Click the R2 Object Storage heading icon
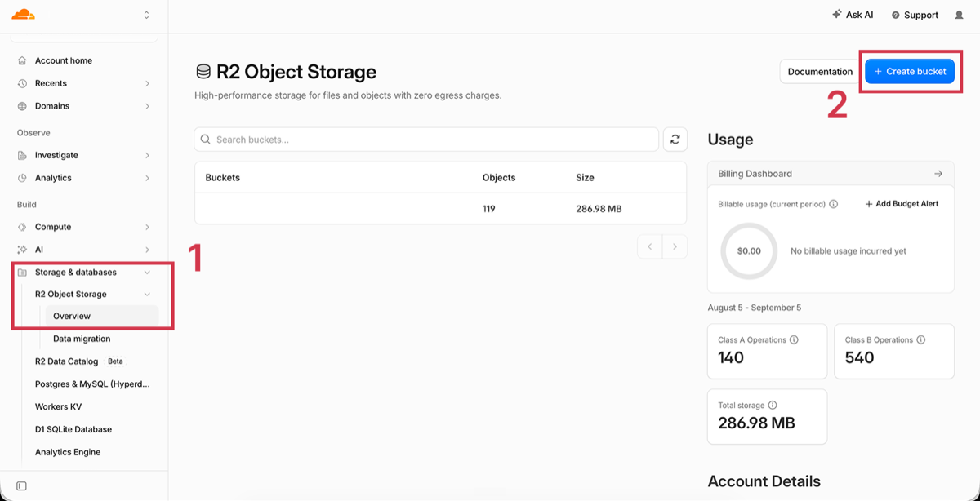 (x=203, y=72)
